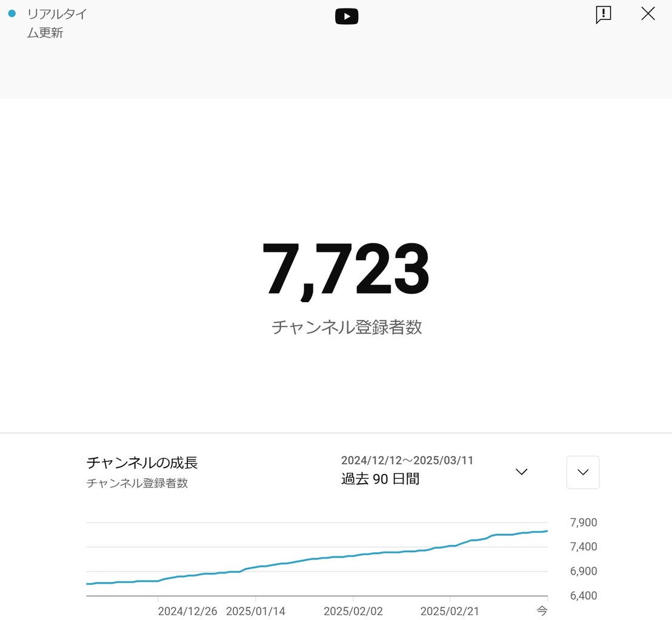Click the 2024/12/12～2025/03/11 date range text
The width and height of the screenshot is (672, 620).
407,460
